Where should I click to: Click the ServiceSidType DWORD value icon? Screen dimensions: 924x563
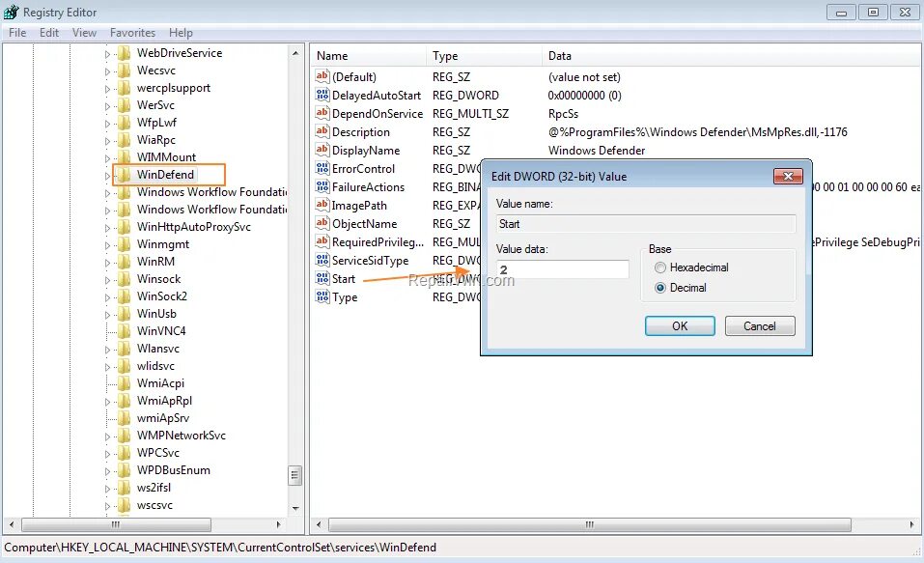322,260
